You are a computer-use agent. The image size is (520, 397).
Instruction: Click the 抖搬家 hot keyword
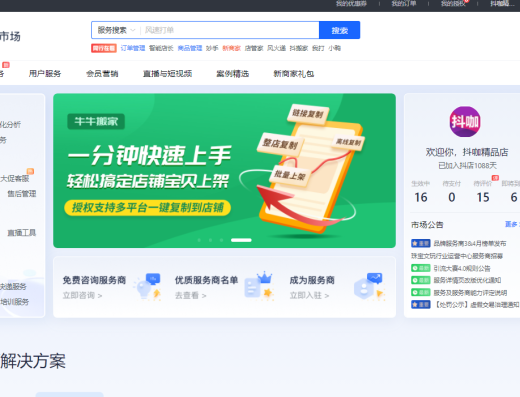click(x=299, y=48)
